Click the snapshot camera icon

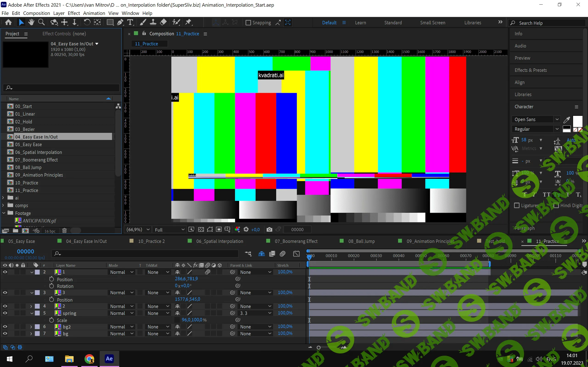pos(269,230)
